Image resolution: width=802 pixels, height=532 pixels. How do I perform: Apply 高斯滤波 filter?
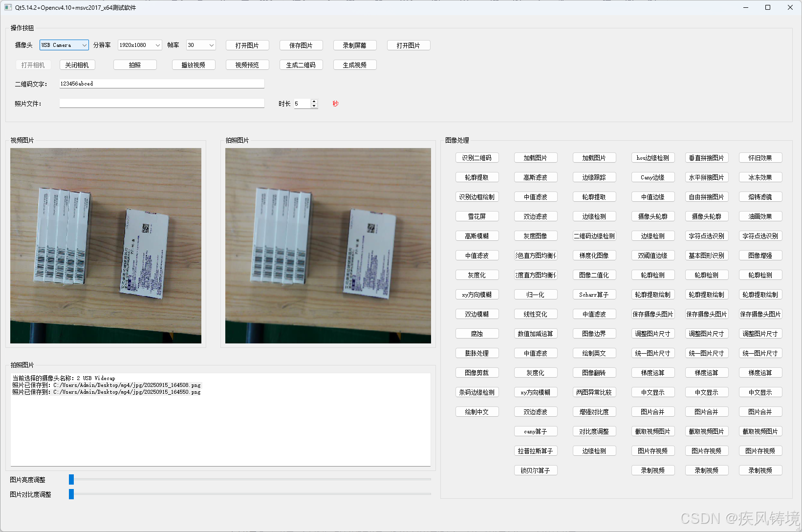click(536, 177)
